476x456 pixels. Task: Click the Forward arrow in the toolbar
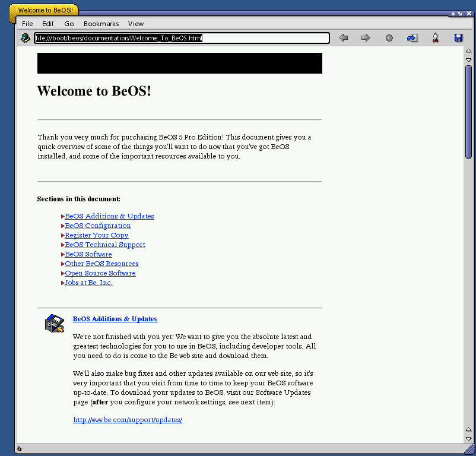click(x=366, y=38)
